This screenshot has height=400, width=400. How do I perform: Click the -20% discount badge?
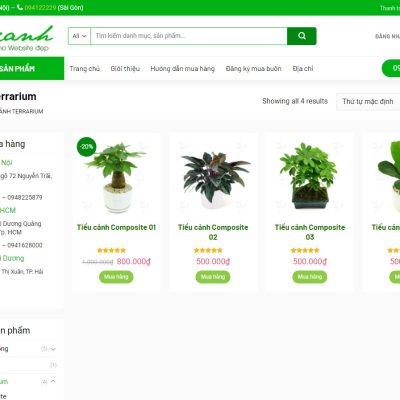tap(87, 146)
